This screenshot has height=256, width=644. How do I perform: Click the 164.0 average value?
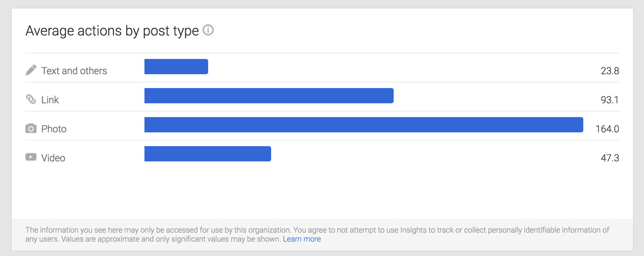click(x=607, y=129)
